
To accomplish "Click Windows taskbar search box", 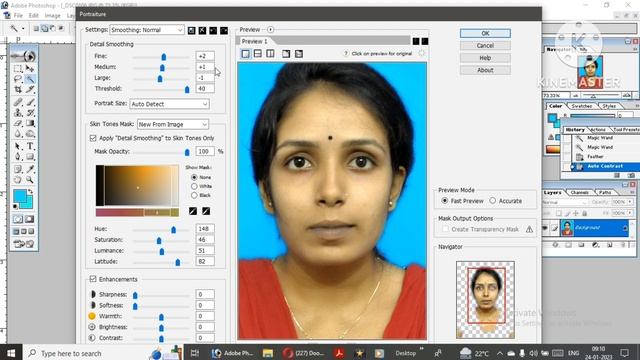I will [103, 353].
